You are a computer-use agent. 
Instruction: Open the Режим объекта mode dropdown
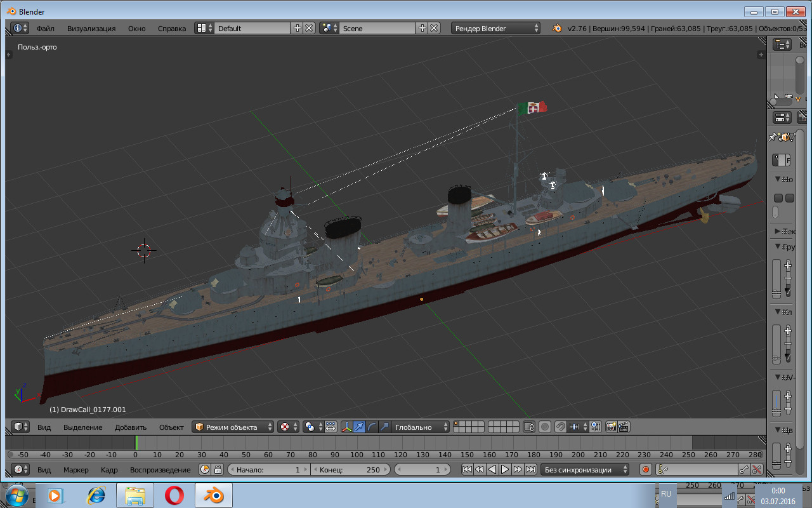point(233,427)
